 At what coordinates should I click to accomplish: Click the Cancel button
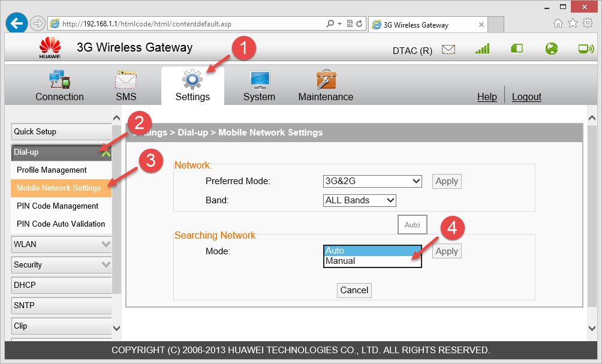(x=354, y=290)
